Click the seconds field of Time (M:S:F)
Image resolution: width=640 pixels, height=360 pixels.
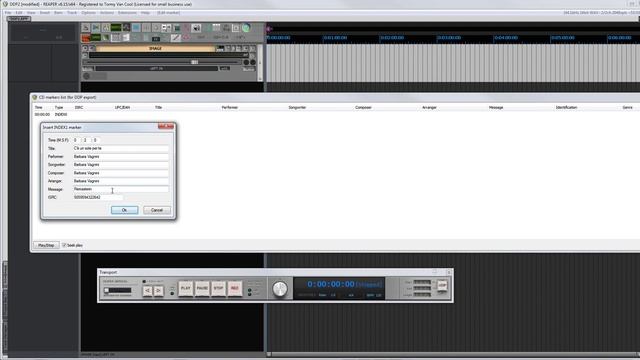click(x=87, y=140)
